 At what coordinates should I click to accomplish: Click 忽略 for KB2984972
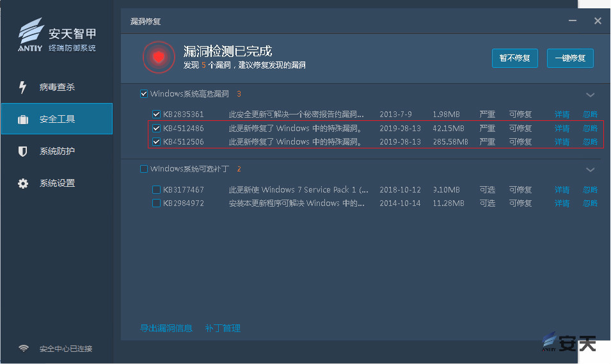click(590, 203)
